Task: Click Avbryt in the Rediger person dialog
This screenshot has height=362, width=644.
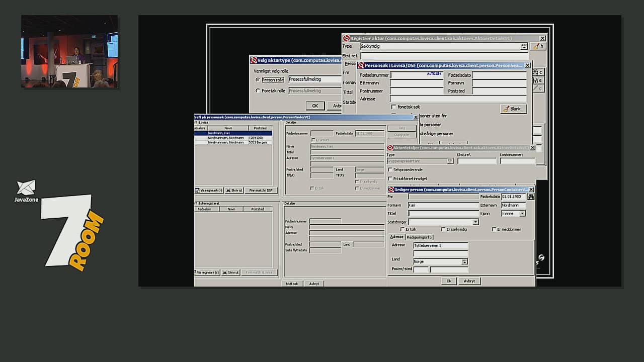Action: 469,281
